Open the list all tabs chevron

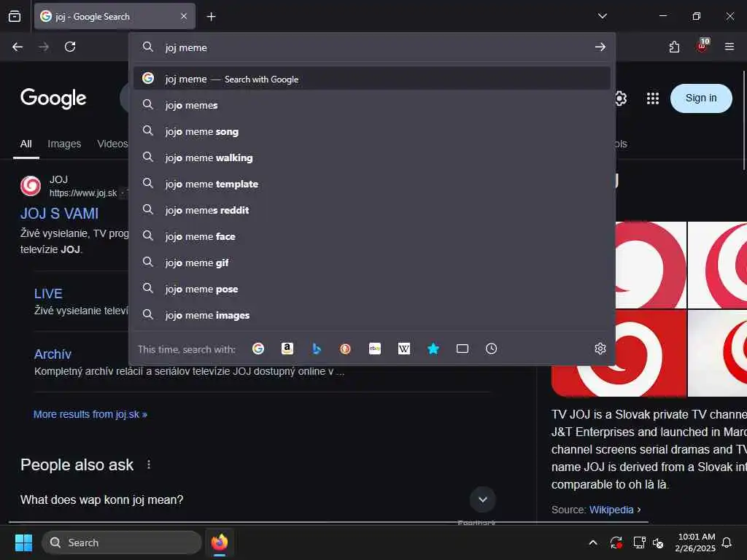pyautogui.click(x=602, y=16)
